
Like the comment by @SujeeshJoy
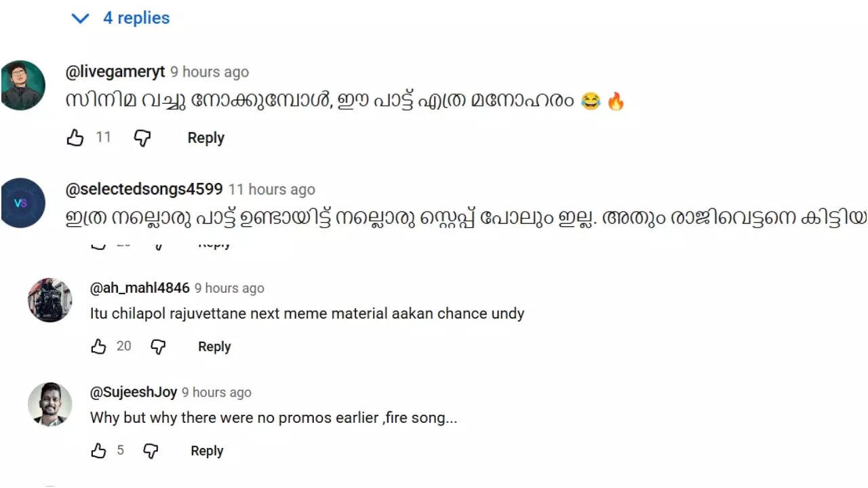(x=99, y=451)
